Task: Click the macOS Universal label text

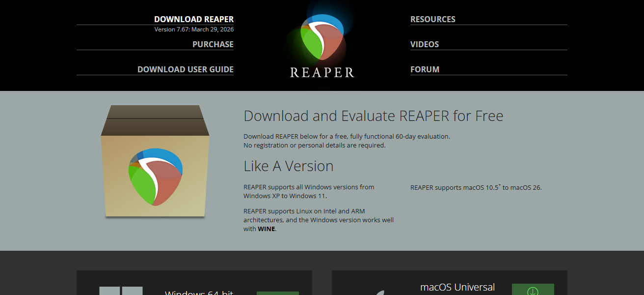Action: point(457,288)
